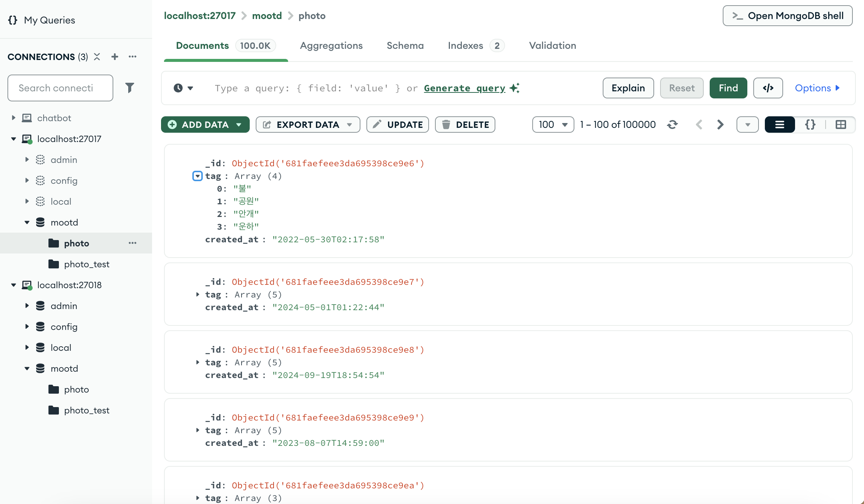Open the 100 per page dropdown
The width and height of the screenshot is (864, 504).
(x=553, y=125)
